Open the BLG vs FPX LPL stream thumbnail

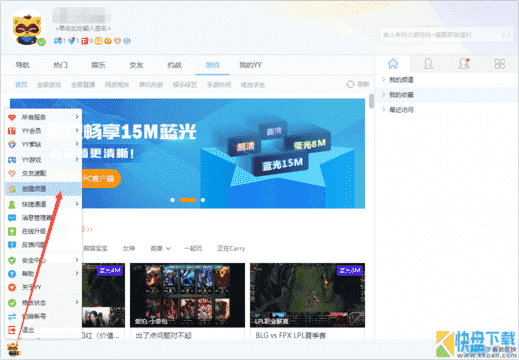pyautogui.click(x=307, y=295)
